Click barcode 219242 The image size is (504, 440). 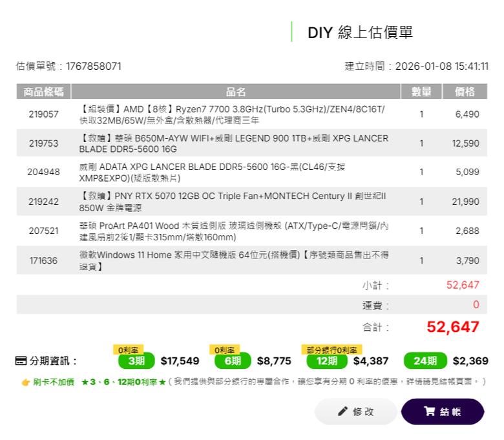(44, 202)
